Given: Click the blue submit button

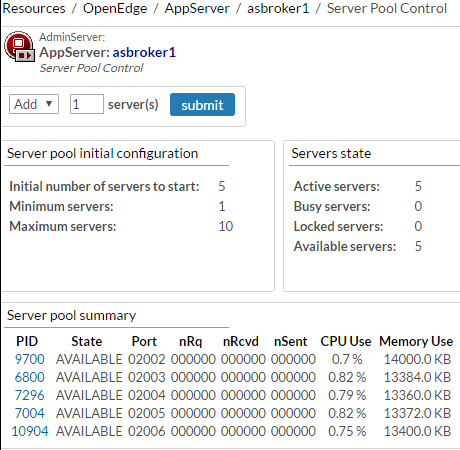Looking at the screenshot, I should [x=202, y=105].
